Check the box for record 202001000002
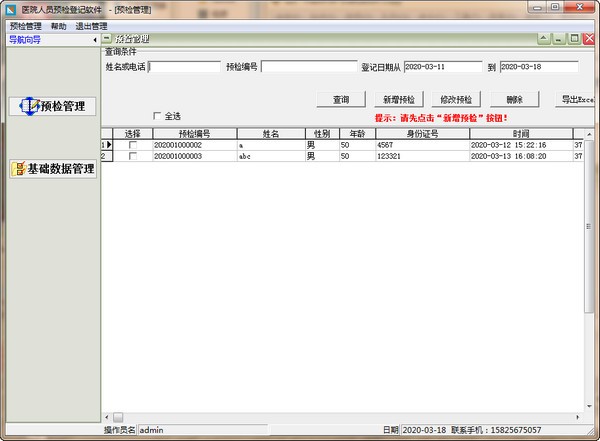Image resolution: width=600 pixels, height=441 pixels. (133, 145)
